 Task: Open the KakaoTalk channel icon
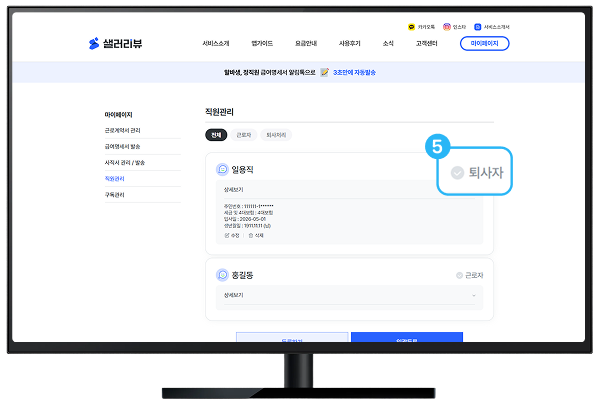point(411,27)
